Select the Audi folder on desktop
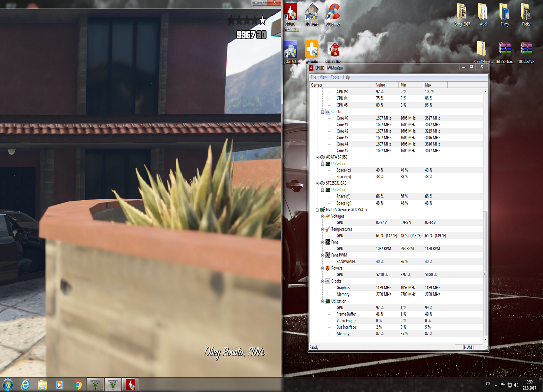Viewport: 543px width, 392px height. click(483, 15)
